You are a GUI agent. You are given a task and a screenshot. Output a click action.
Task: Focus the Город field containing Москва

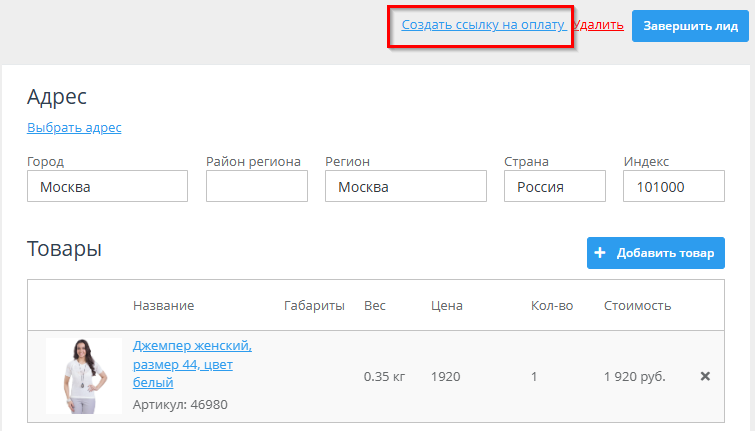107,187
